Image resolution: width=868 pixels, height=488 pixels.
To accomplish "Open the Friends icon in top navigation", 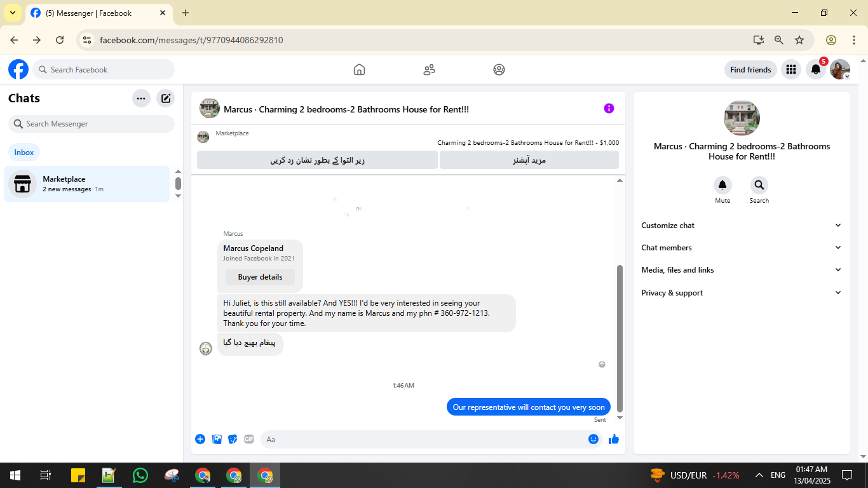I will [x=429, y=70].
